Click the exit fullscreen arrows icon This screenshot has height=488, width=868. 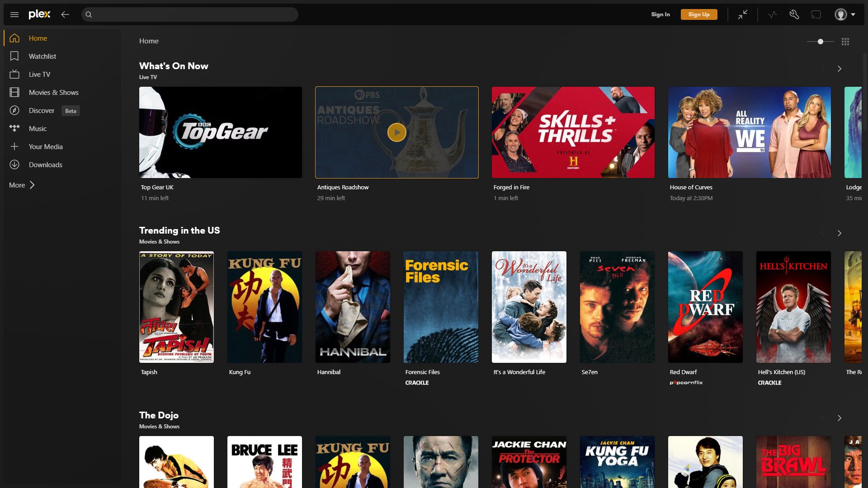pyautogui.click(x=742, y=14)
